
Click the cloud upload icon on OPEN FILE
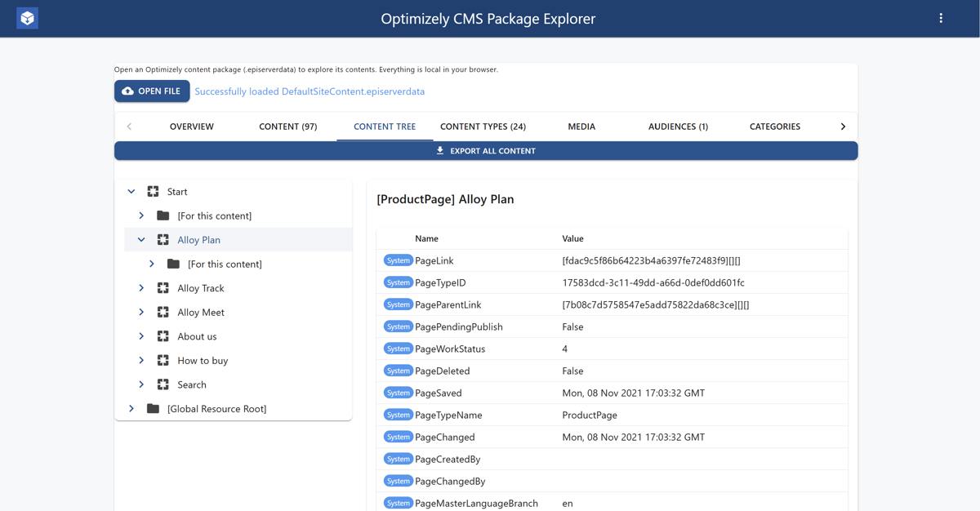click(127, 91)
